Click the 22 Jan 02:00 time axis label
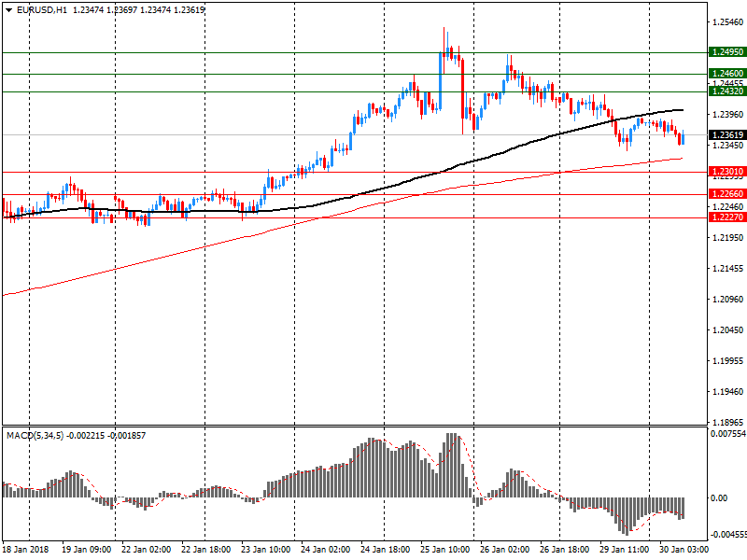The width and height of the screenshot is (747, 560). point(147,549)
